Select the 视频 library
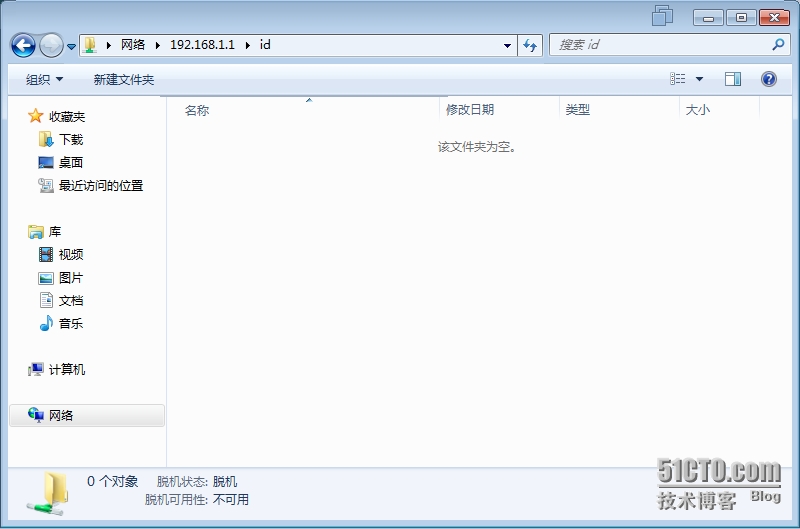Viewport: 800px width, 529px height. [x=70, y=255]
